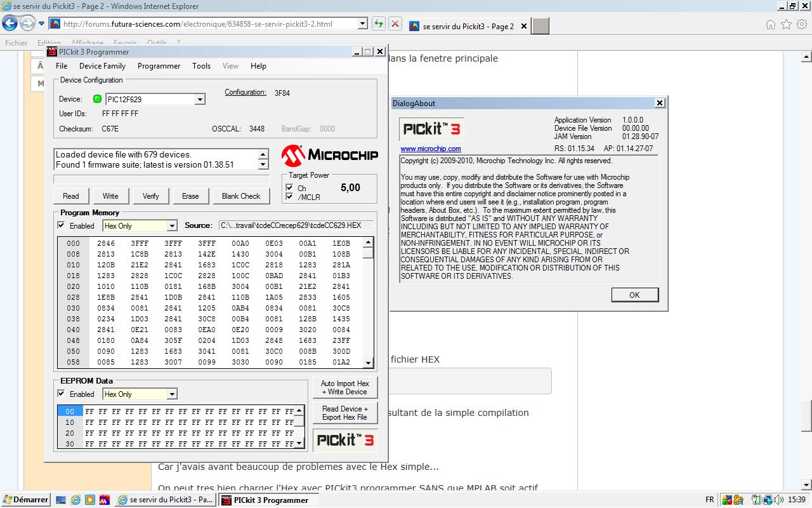
Task: Refresh the Futura-Sciences page
Action: point(379,24)
